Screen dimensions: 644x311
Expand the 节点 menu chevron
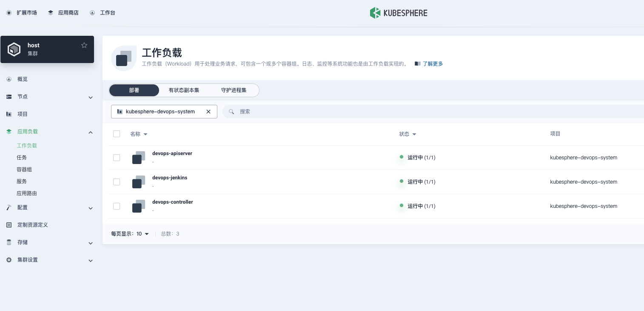coord(91,98)
